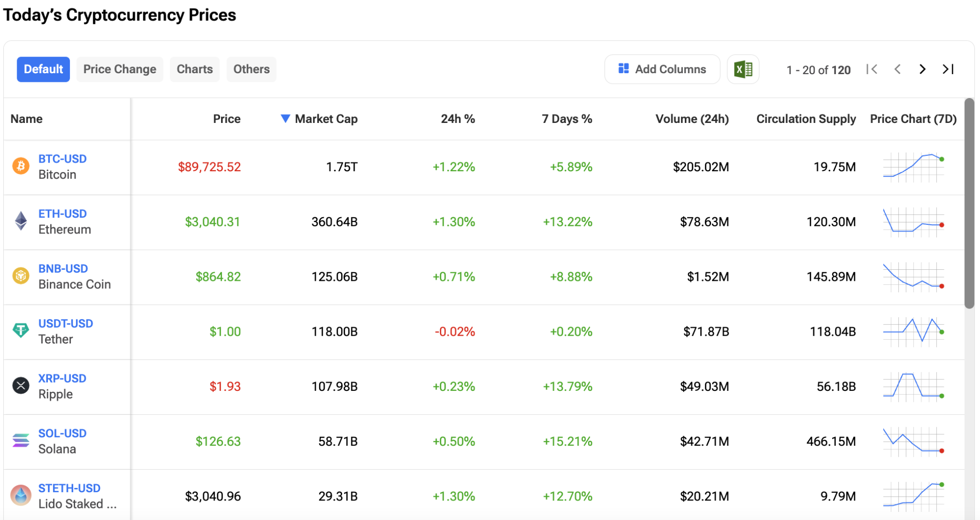Click the Bitcoin coin icon
Viewport: 980px width, 520px height.
click(21, 166)
